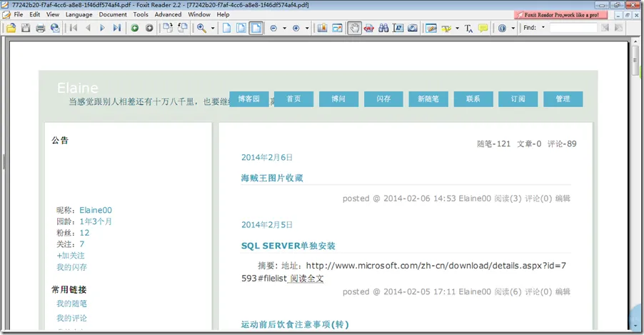This screenshot has width=644, height=335.
Task: Expand the zoom out dropdown arrow
Action: [x=284, y=28]
